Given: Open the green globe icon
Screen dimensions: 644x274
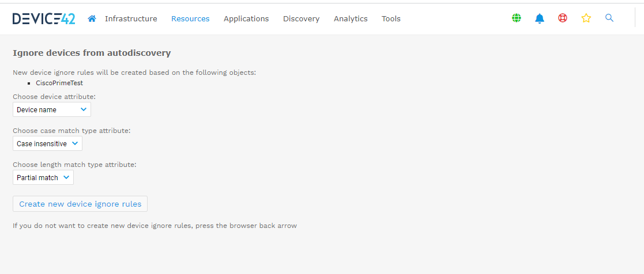Looking at the screenshot, I should tap(516, 18).
